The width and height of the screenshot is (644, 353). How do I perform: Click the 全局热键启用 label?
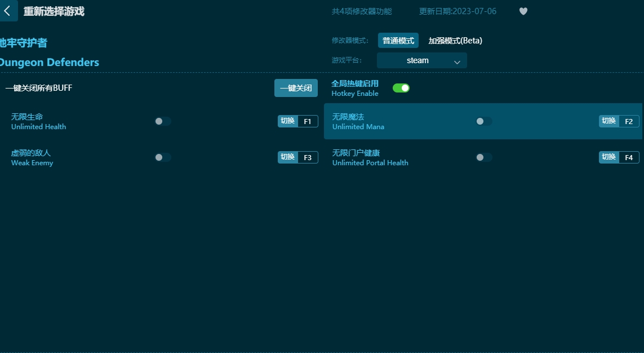(355, 83)
